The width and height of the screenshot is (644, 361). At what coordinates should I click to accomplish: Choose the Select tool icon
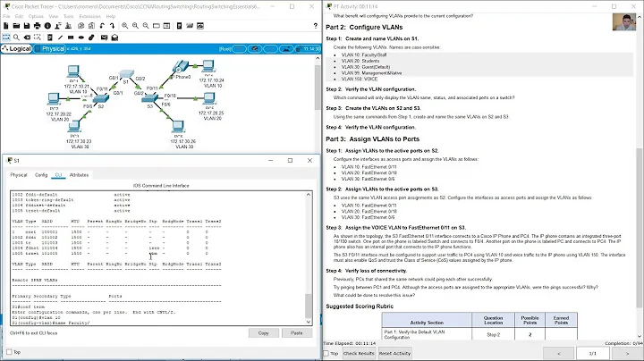6,38
